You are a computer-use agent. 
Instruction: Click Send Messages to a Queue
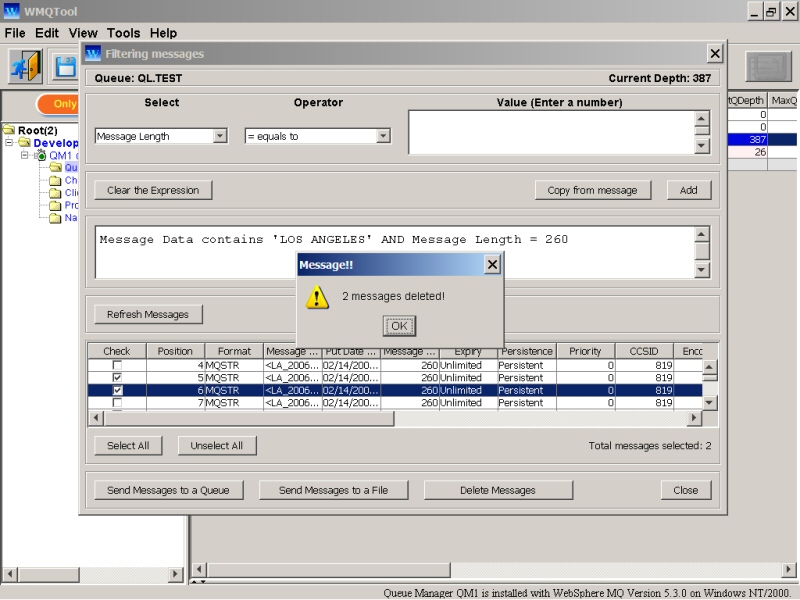point(168,490)
